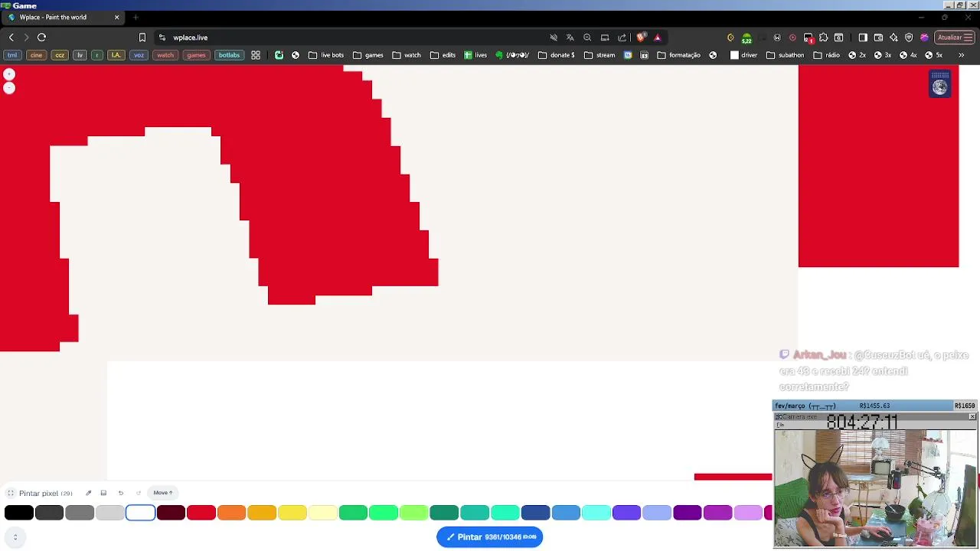
Task: Open the globe profile avatar
Action: pos(939,87)
